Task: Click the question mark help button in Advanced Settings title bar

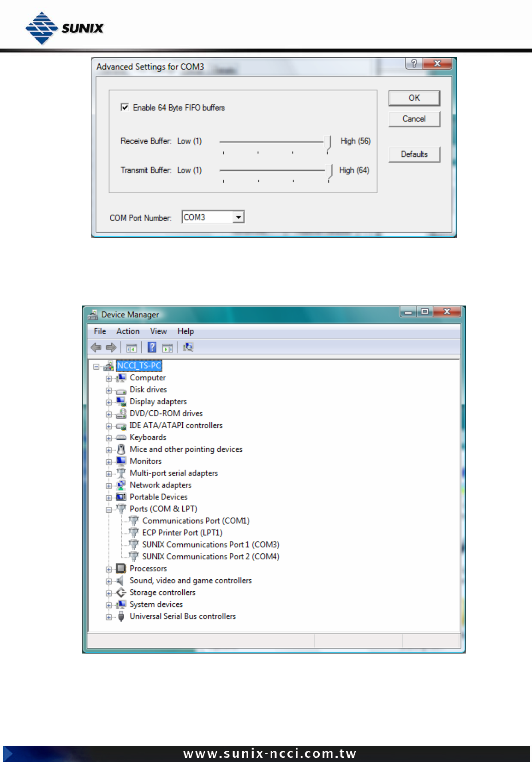Action: (414, 63)
